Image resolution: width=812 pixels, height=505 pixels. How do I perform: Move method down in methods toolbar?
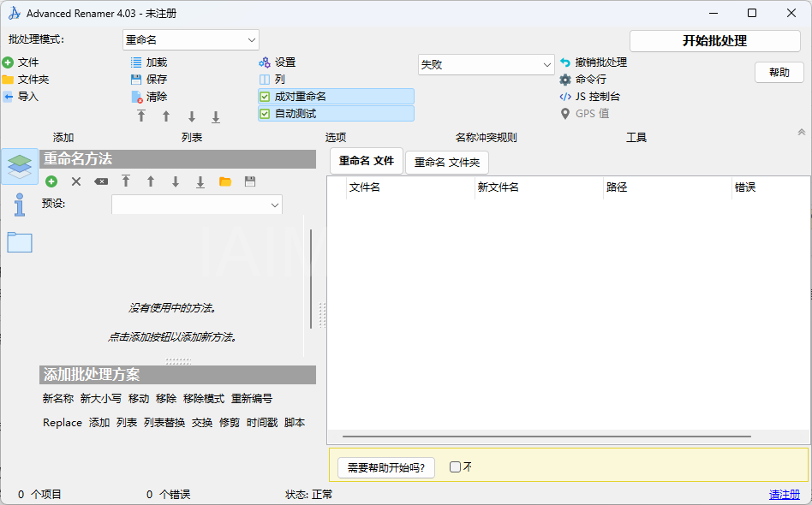point(176,181)
